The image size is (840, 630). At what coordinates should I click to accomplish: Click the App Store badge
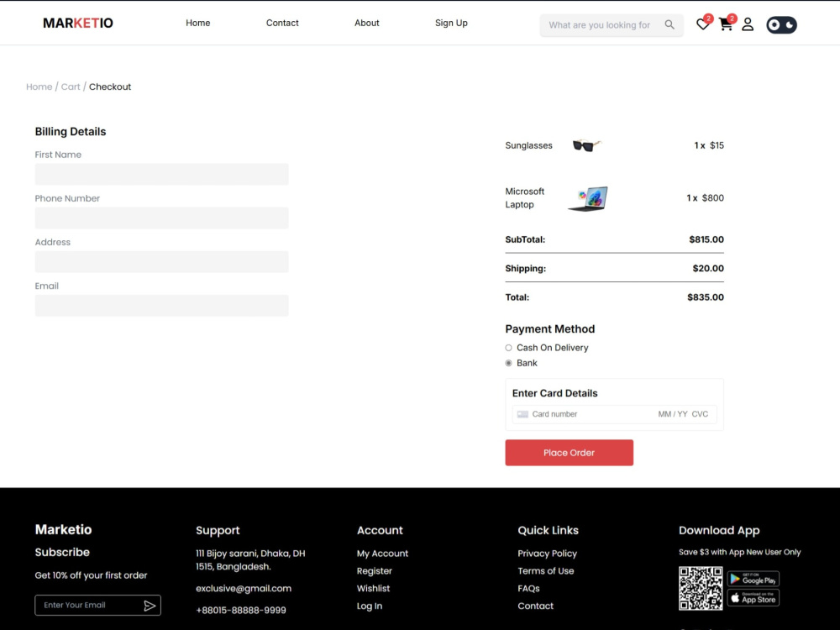[753, 598]
